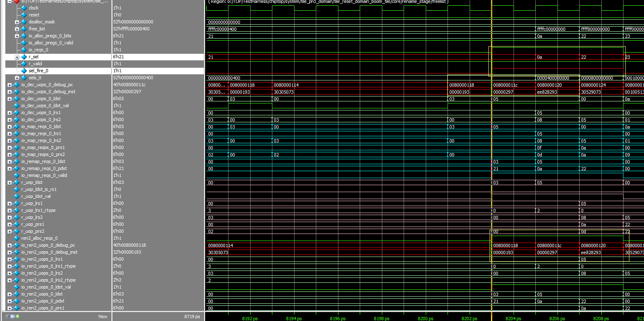Click free_list value 52'hffffc00000400
The image size is (644, 321).
coord(131,29)
